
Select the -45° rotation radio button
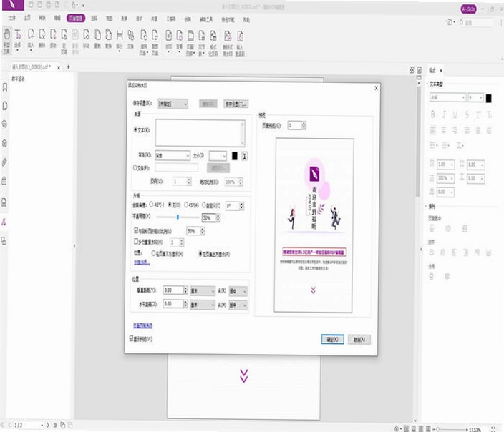(151, 205)
